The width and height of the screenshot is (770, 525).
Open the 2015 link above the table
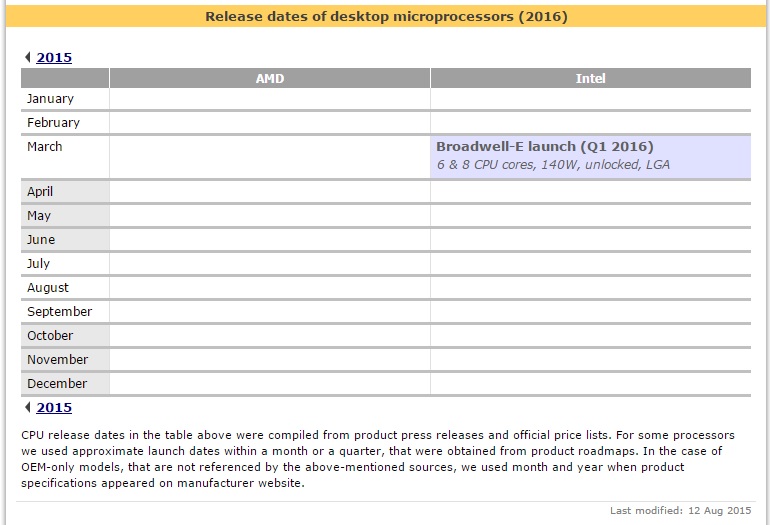[x=54, y=57]
